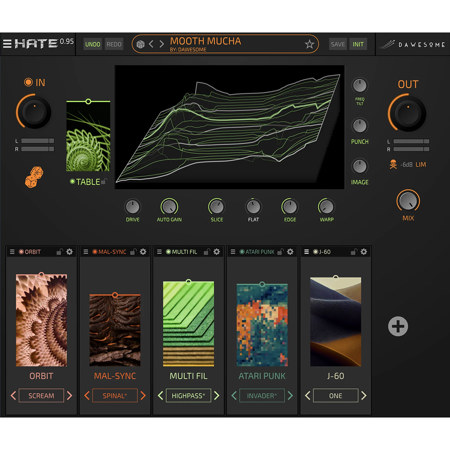Toggle ATARI PUNK module on/off

[x=242, y=252]
